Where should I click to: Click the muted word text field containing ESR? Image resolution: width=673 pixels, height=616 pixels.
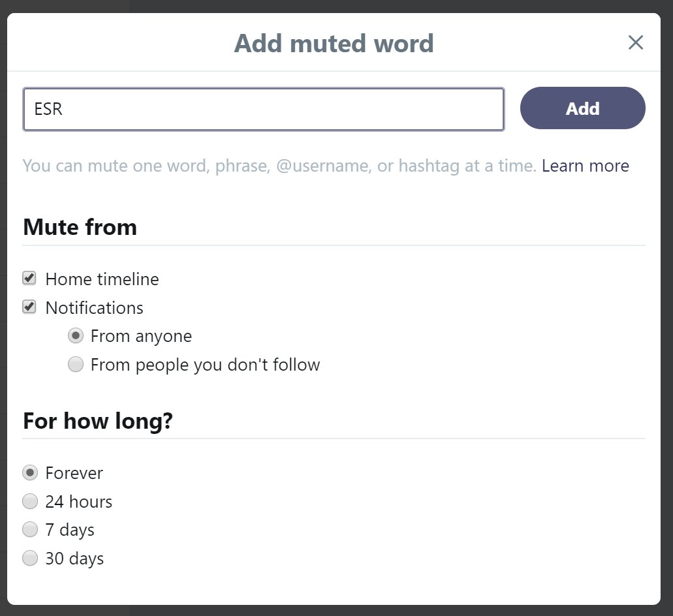click(x=263, y=109)
